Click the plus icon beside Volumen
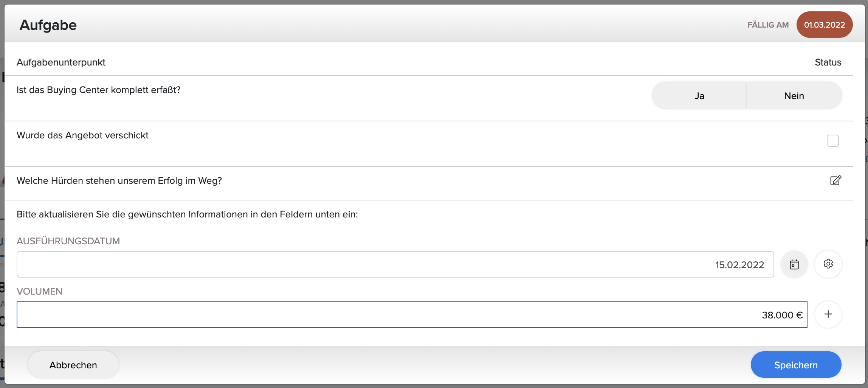 pos(828,314)
